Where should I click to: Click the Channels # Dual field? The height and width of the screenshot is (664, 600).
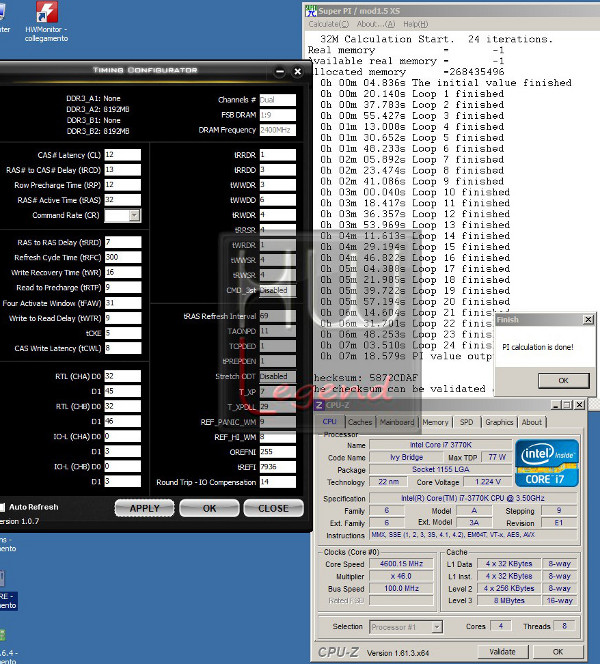(278, 100)
